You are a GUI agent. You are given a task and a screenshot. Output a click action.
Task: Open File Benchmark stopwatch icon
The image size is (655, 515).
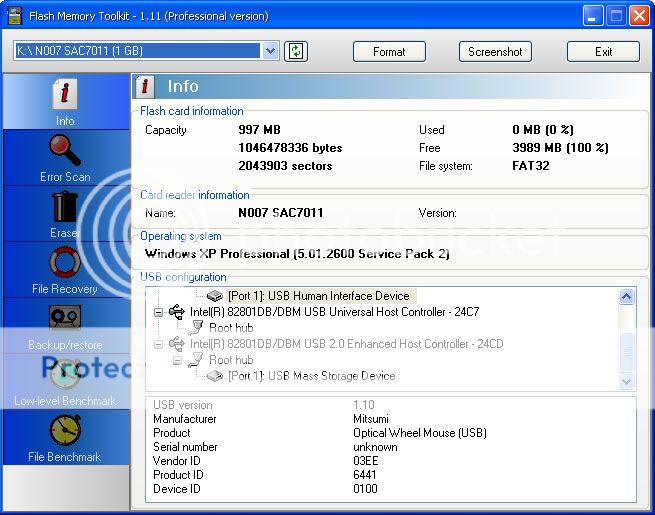click(65, 431)
